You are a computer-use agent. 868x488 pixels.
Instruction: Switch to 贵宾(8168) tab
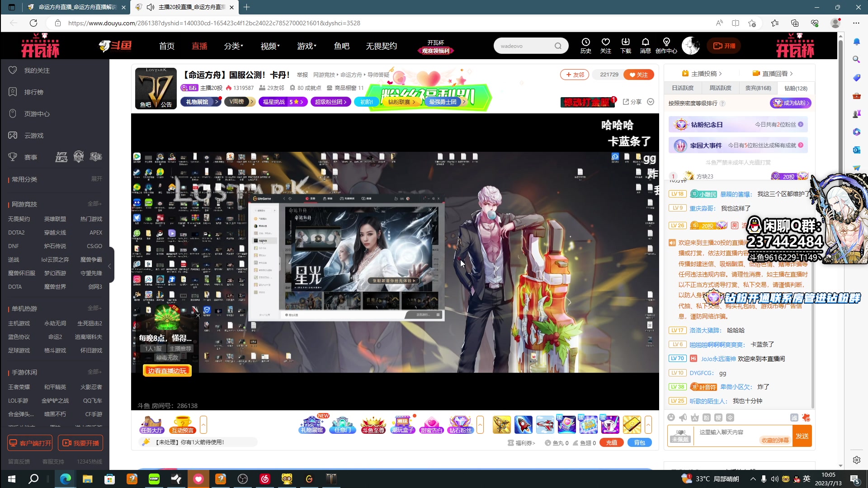pos(758,88)
